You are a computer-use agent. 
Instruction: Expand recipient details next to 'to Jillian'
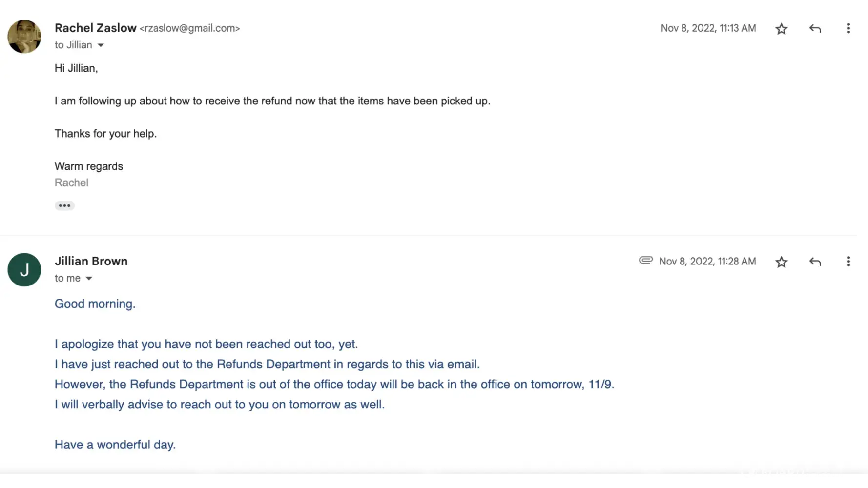click(x=101, y=45)
